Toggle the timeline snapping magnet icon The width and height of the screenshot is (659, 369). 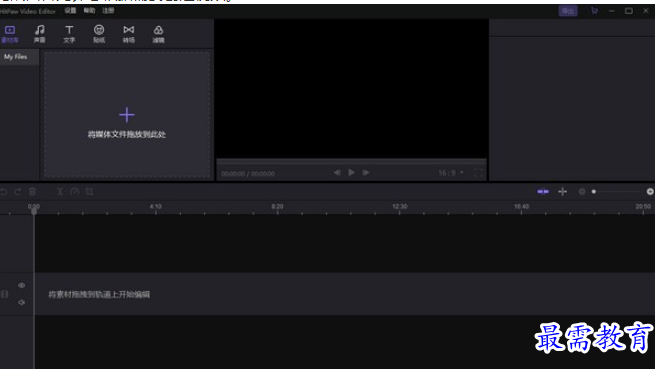(x=543, y=192)
